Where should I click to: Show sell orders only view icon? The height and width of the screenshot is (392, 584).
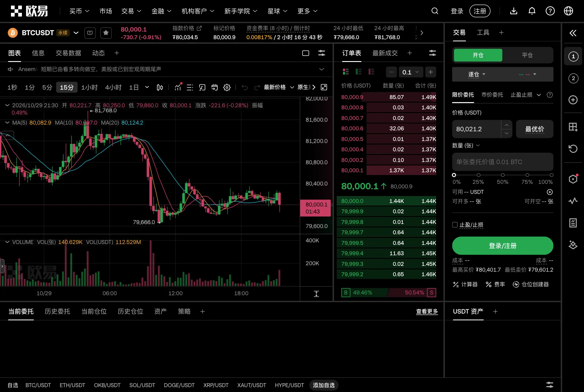371,72
